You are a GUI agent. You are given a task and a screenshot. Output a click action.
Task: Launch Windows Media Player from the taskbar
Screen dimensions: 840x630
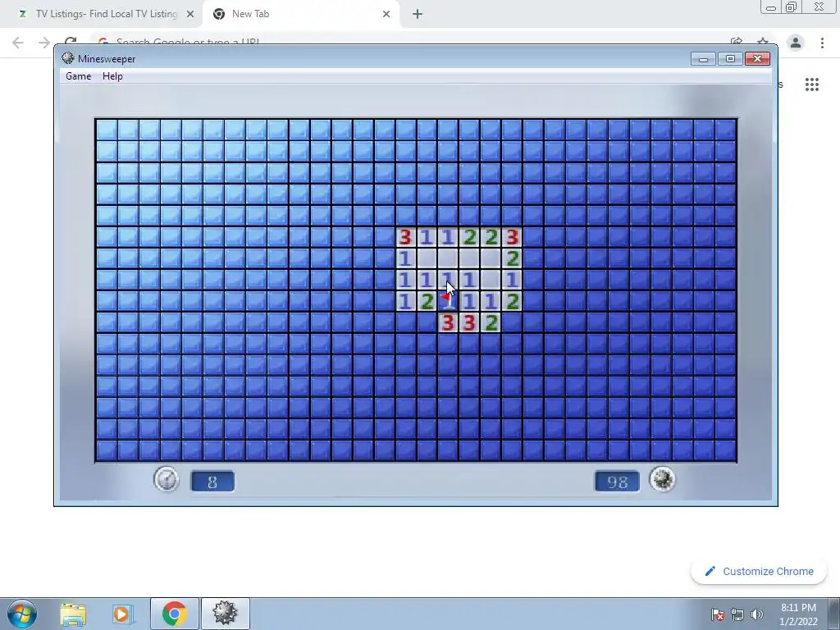pyautogui.click(x=123, y=614)
